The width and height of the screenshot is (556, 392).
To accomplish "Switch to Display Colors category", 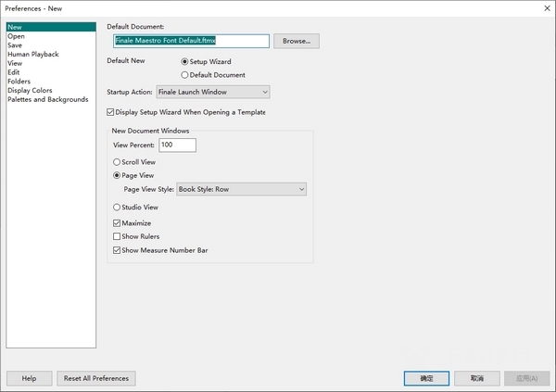I will tap(31, 91).
